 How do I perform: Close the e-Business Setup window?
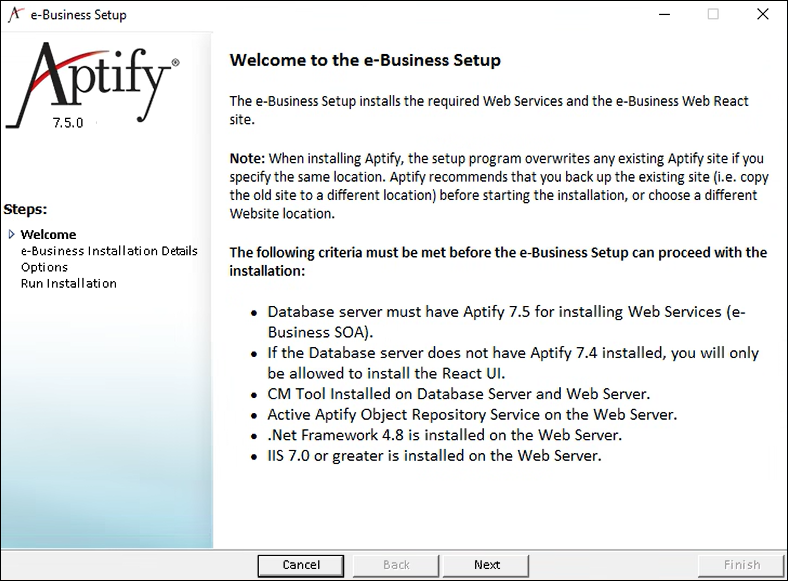[x=762, y=14]
